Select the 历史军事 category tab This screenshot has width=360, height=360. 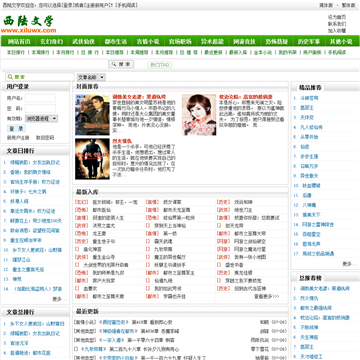(x=309, y=41)
